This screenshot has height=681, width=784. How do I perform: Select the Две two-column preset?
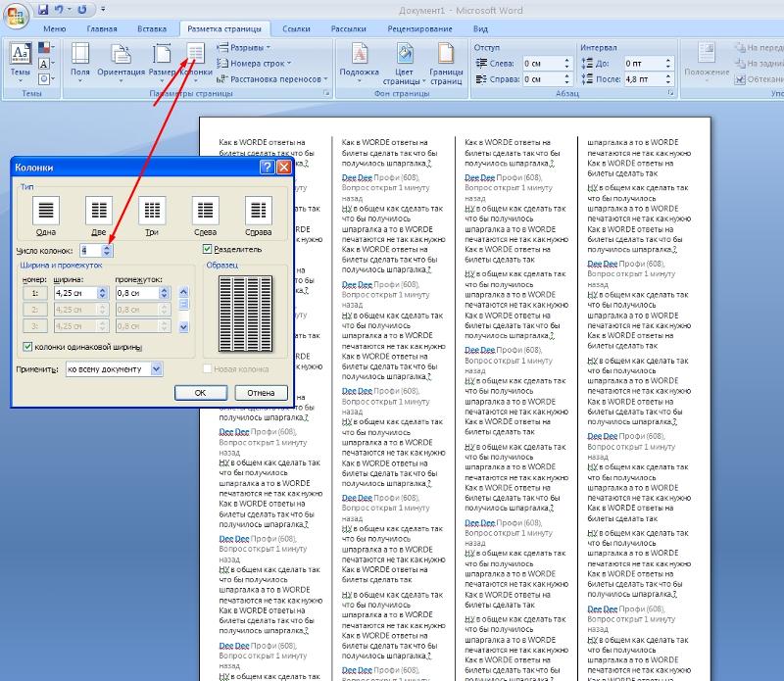tap(99, 216)
